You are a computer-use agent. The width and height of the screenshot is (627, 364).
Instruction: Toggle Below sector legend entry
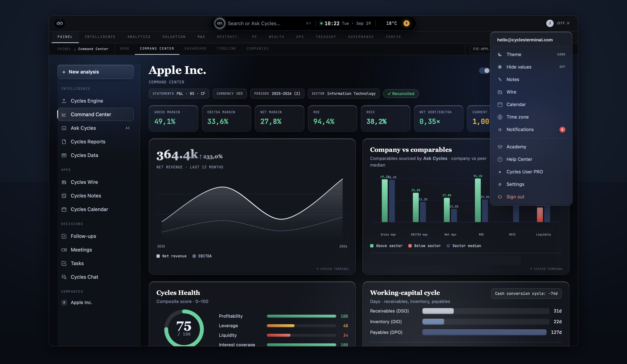(424, 246)
